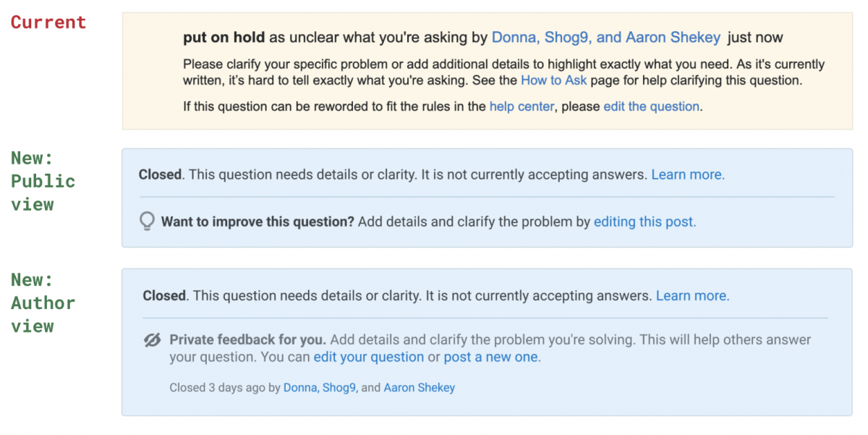Screen dimensions: 868x435
Task: Click the edit the question link
Action: click(652, 106)
